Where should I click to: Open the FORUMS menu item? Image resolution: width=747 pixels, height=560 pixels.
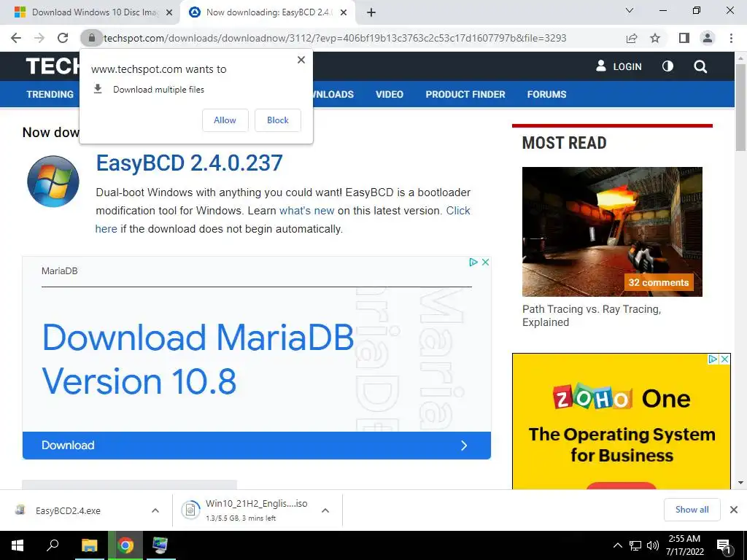coord(546,94)
